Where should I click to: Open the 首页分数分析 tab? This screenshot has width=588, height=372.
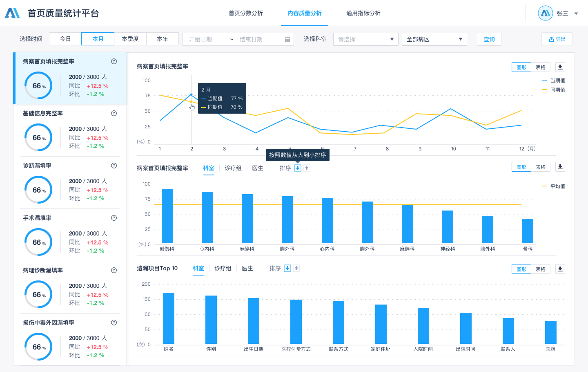point(246,13)
